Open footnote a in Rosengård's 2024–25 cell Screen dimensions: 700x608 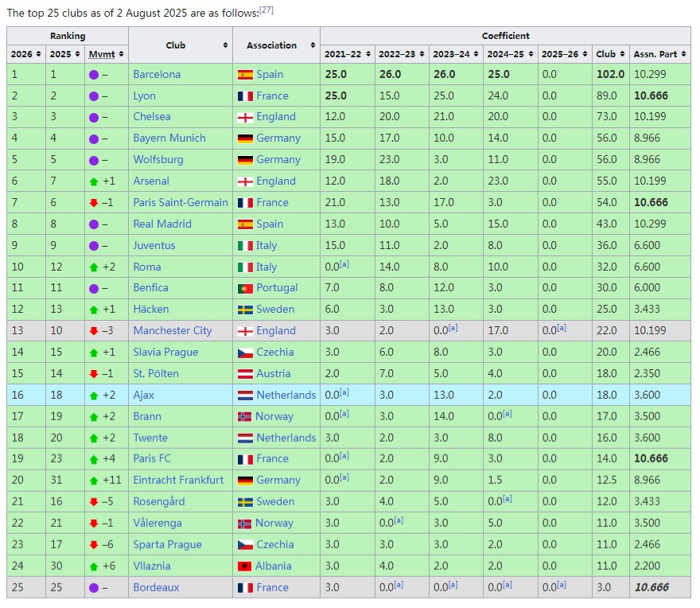coord(507,499)
